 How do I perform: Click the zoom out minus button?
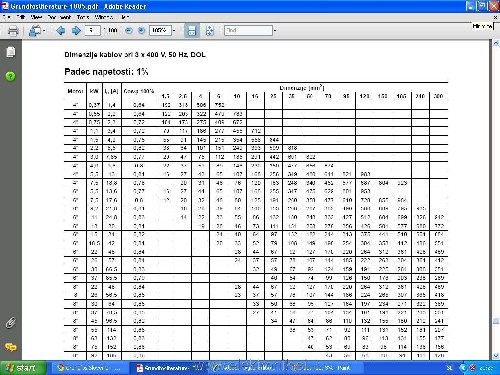[x=129, y=31]
